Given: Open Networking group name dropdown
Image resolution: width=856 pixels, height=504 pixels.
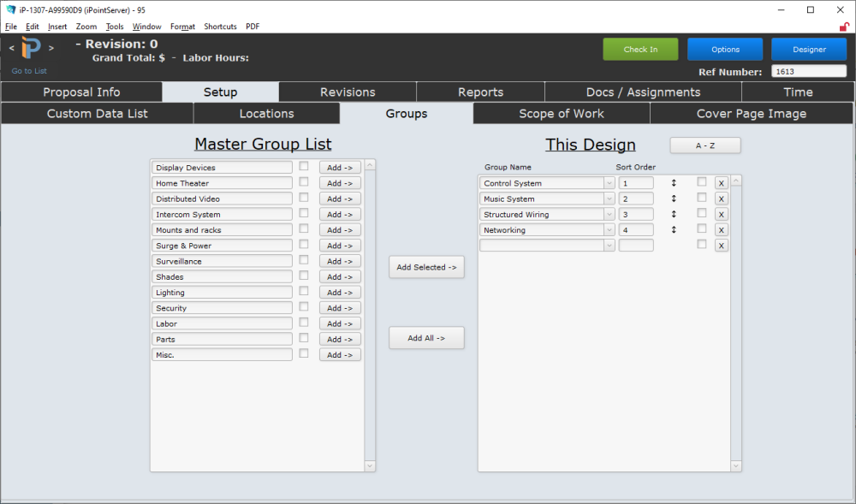Looking at the screenshot, I should tap(609, 230).
